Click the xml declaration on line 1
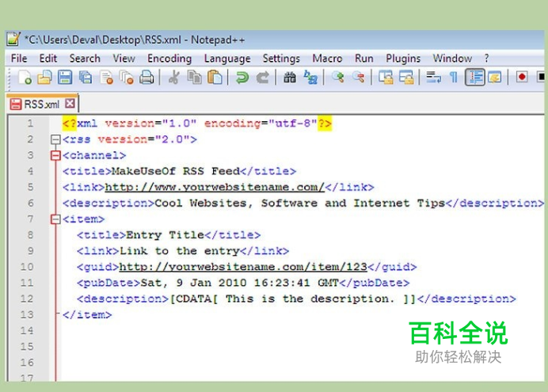Viewport: 548px width, 392px height. (196, 124)
